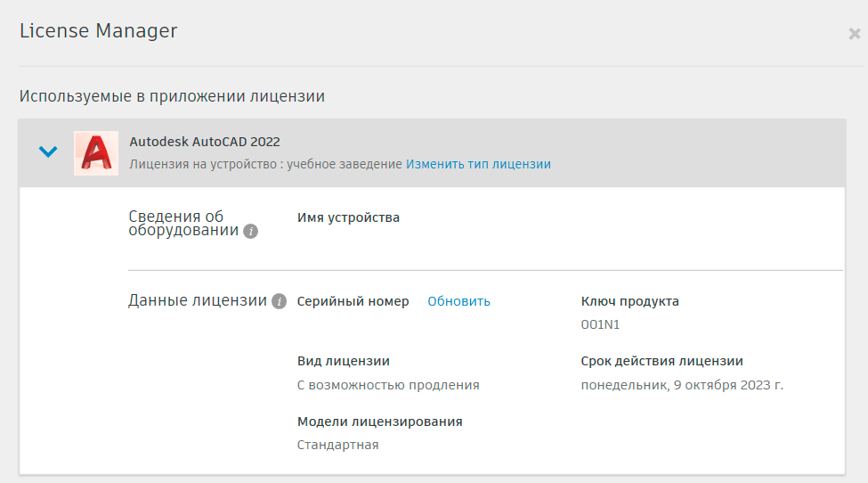Click info icon beside Данные лицензии
The height and width of the screenshot is (483, 868).
point(279,301)
